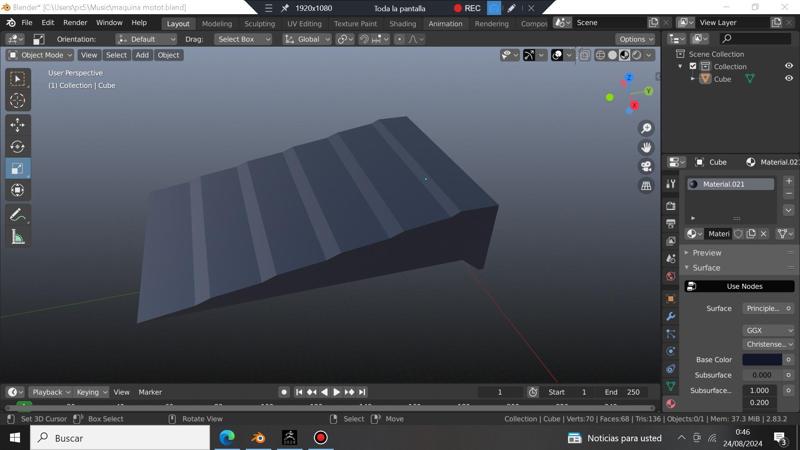Viewport: 800px width, 450px height.
Task: Select the 3D Cursor tool
Action: pyautogui.click(x=17, y=101)
